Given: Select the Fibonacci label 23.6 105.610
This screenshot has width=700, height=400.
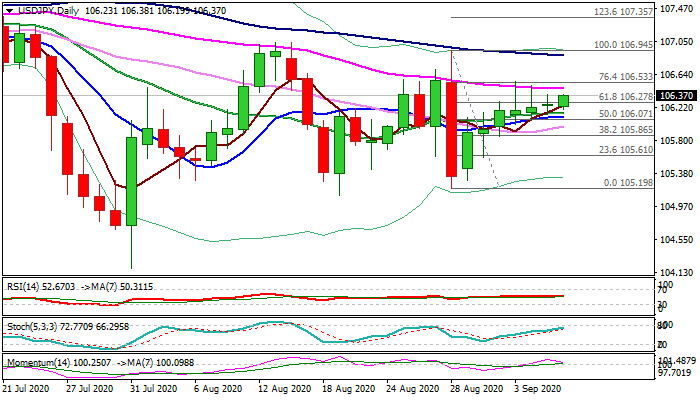Looking at the screenshot, I should (625, 150).
